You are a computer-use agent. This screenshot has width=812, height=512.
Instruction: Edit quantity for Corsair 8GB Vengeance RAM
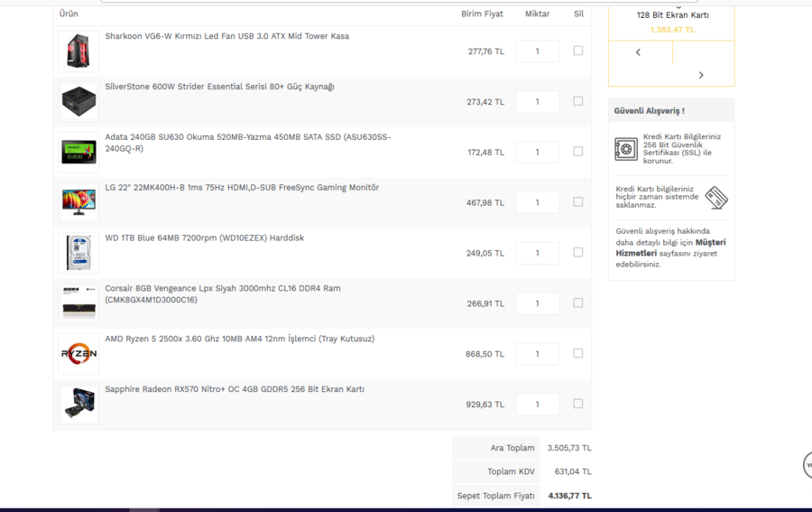tap(537, 303)
